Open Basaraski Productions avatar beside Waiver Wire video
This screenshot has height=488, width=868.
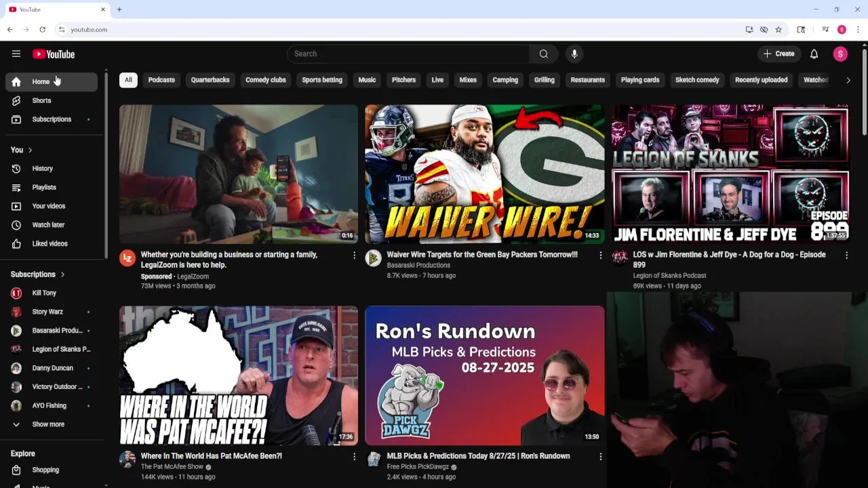coord(373,258)
